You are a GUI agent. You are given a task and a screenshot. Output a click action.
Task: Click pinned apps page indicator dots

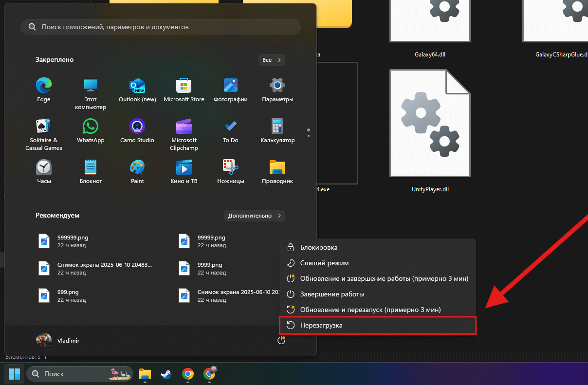pyautogui.click(x=309, y=133)
